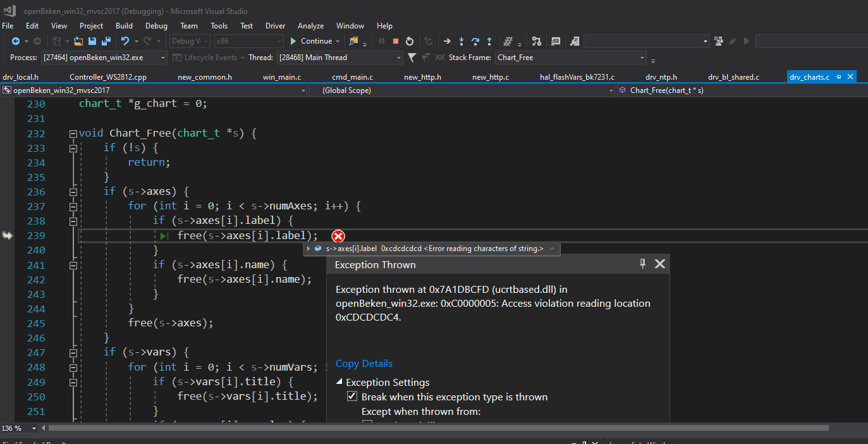
Task: Click the thread filter funnel icon
Action: [412, 58]
